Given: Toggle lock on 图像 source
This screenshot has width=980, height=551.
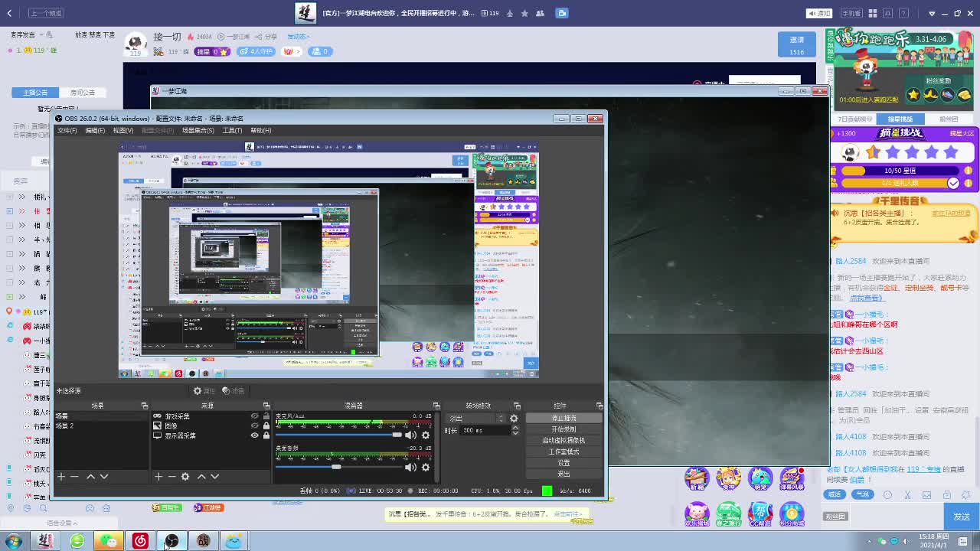Looking at the screenshot, I should tap(266, 425).
